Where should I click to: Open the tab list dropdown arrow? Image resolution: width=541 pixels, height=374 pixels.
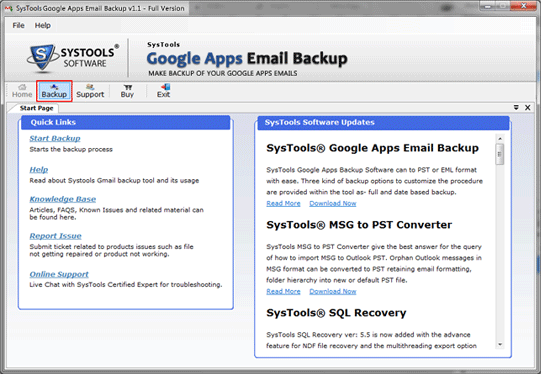click(x=516, y=108)
